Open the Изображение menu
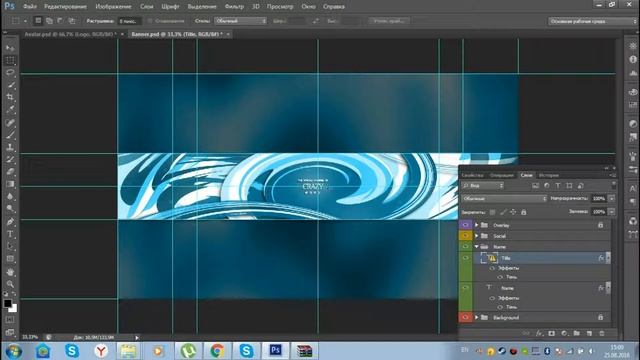This screenshot has height=360, width=640. point(113,7)
